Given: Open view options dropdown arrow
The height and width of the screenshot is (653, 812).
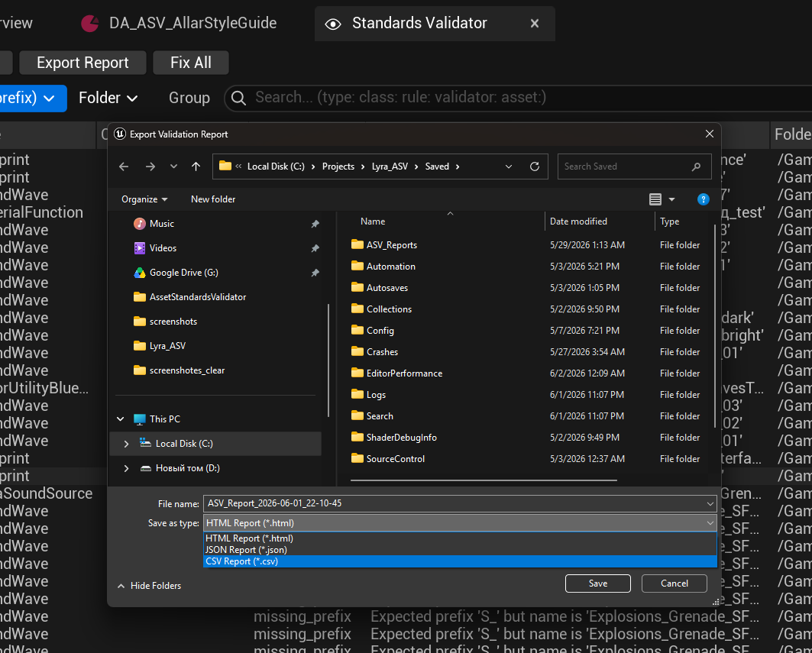Looking at the screenshot, I should click(671, 199).
